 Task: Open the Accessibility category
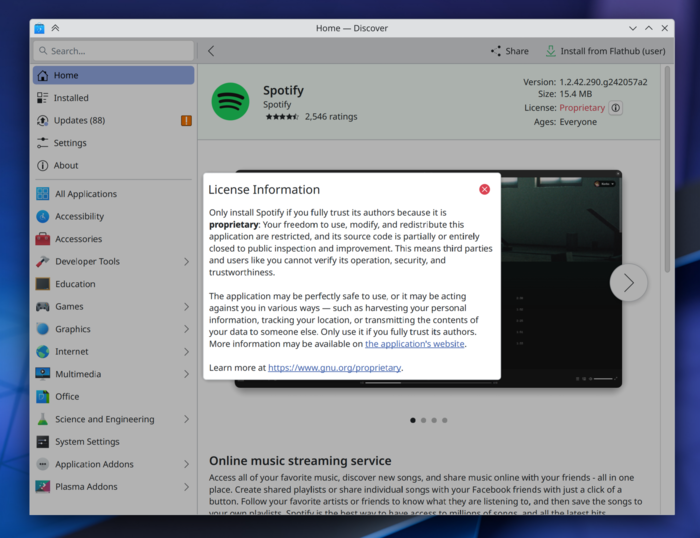click(x=113, y=217)
